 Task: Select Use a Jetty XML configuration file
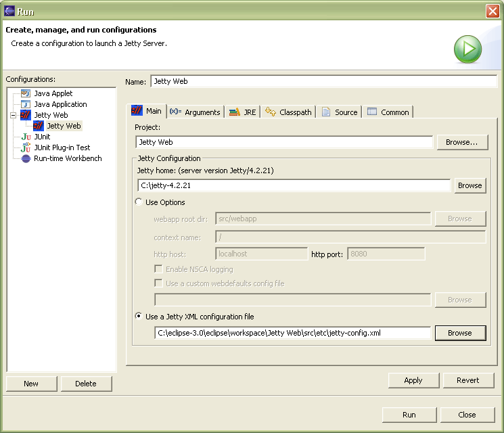(139, 317)
